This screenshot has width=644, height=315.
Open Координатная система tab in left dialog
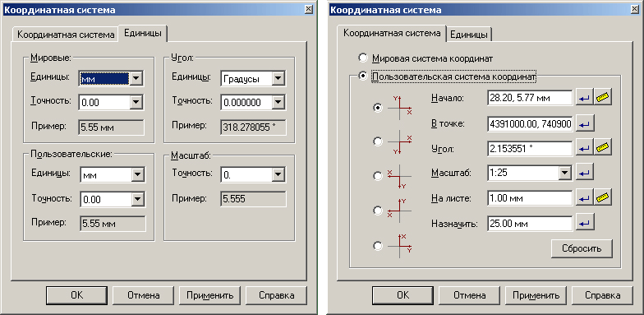tap(66, 35)
